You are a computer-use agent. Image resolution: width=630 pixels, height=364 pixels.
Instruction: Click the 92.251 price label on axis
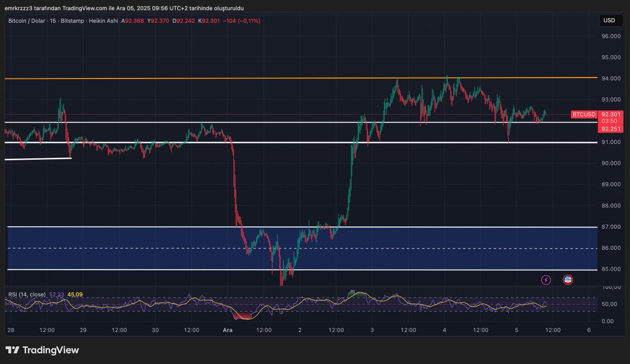[611, 129]
